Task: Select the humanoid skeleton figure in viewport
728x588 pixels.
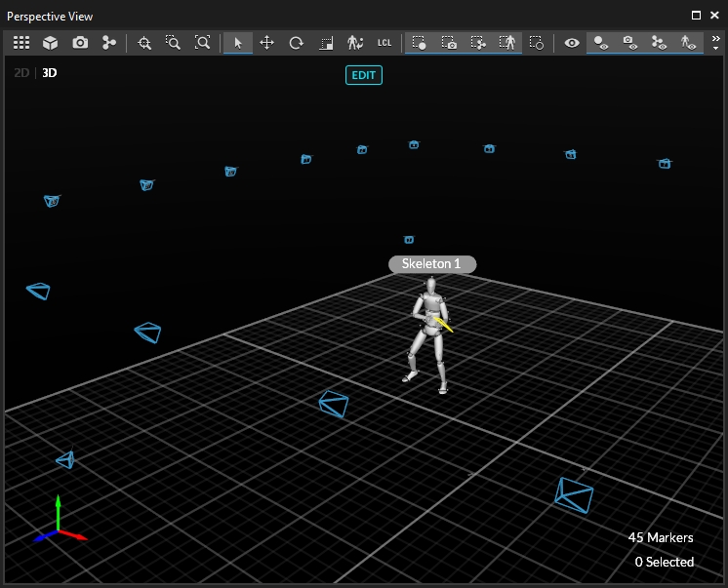Action: [x=427, y=334]
